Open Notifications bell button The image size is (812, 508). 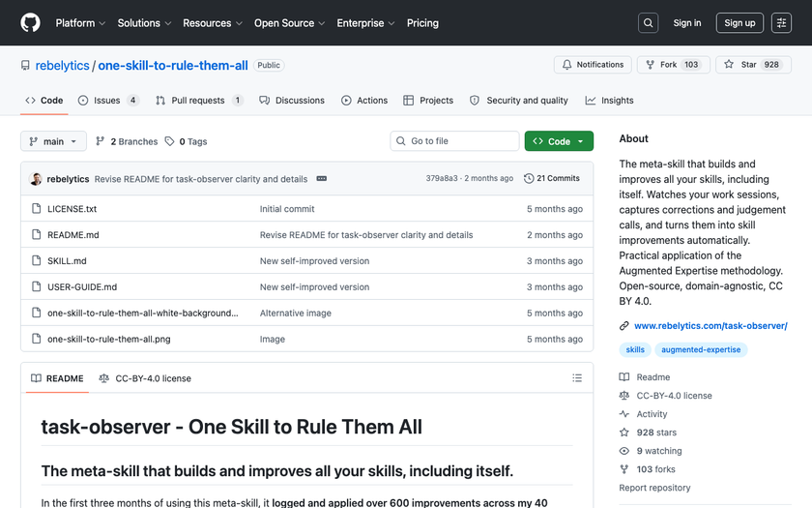pos(593,65)
